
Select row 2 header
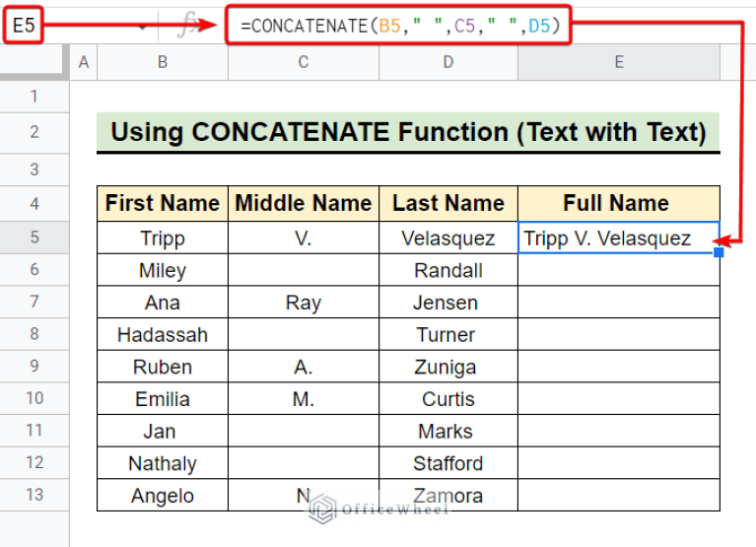pyautogui.click(x=34, y=132)
